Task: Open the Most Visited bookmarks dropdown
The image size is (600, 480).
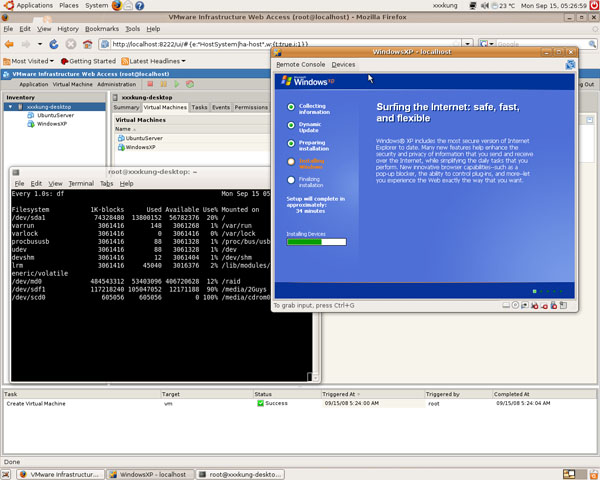Action: click(28, 61)
